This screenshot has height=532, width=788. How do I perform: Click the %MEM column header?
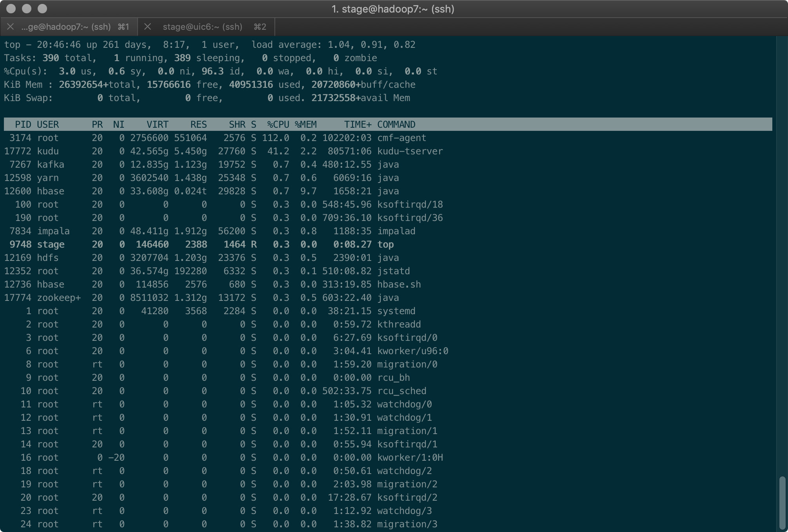pyautogui.click(x=306, y=125)
